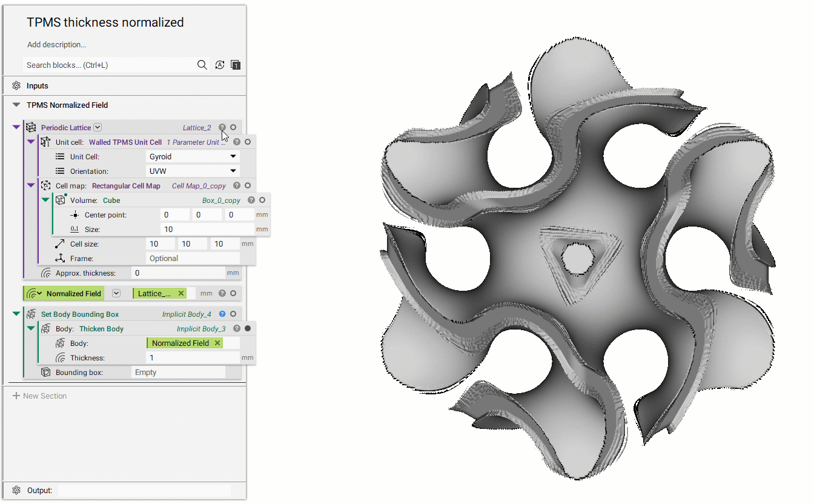Open the Unit Cell dropdown showing Gyroid

(x=193, y=156)
